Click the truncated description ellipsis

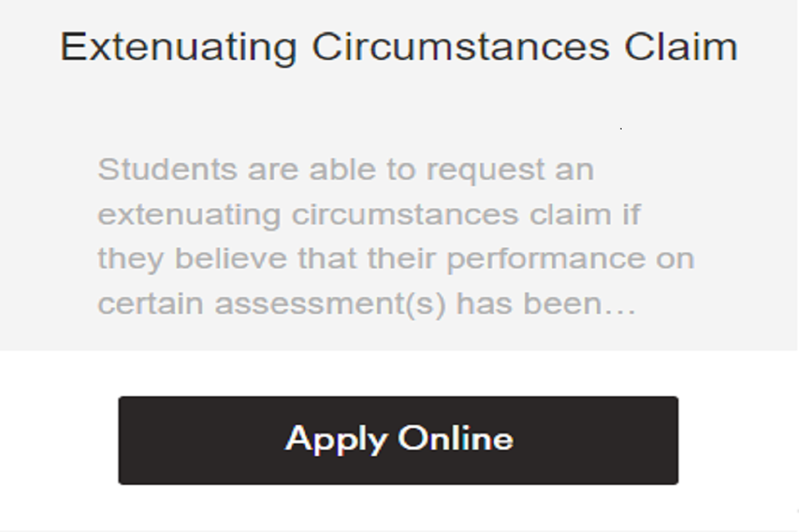(x=623, y=304)
